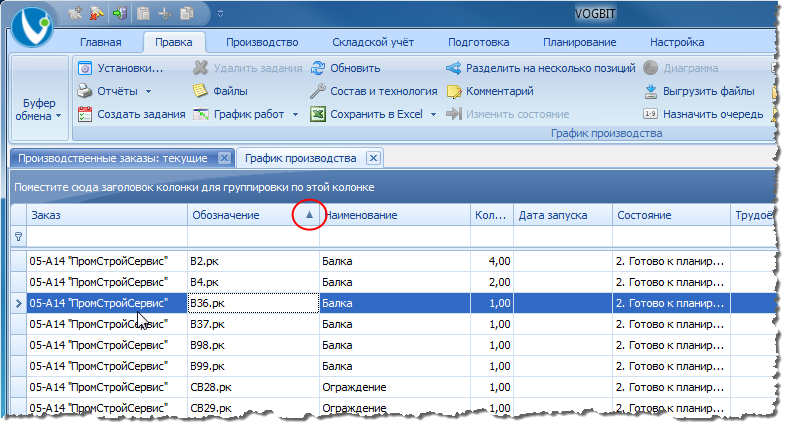Switch to the Производство ribbon tab

pyautogui.click(x=262, y=42)
